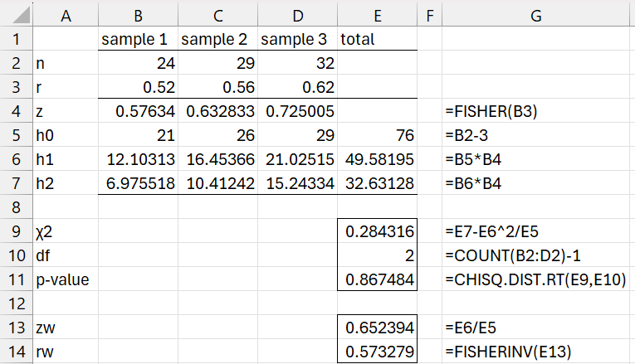Select the zw value 0.652394

coord(378,328)
